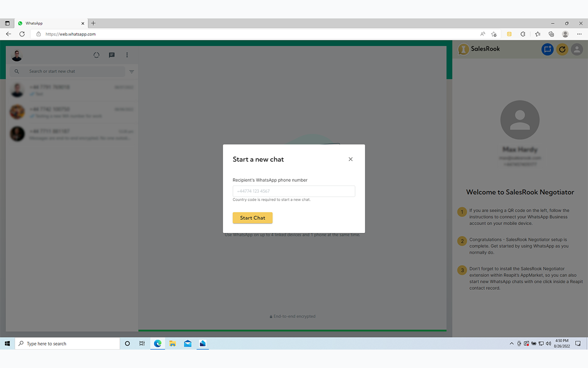The width and height of the screenshot is (588, 368).
Task: Open the Edge collections icon
Action: click(551, 34)
